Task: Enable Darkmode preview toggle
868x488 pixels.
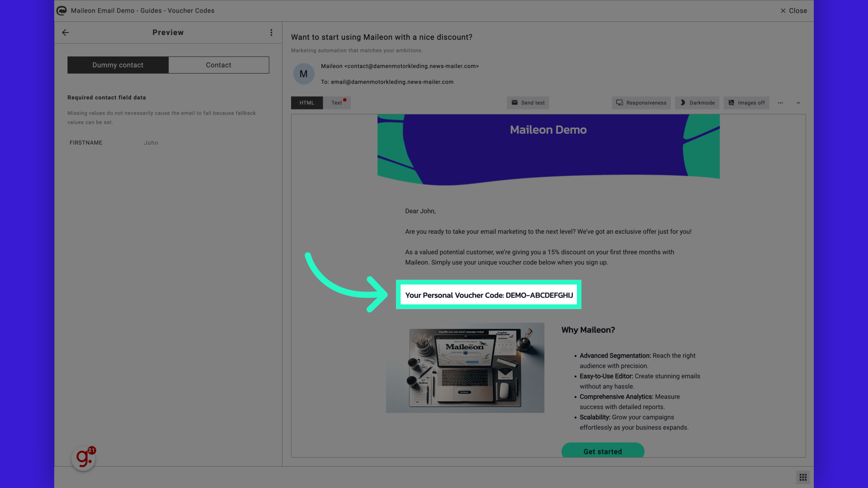Action: [x=697, y=103]
